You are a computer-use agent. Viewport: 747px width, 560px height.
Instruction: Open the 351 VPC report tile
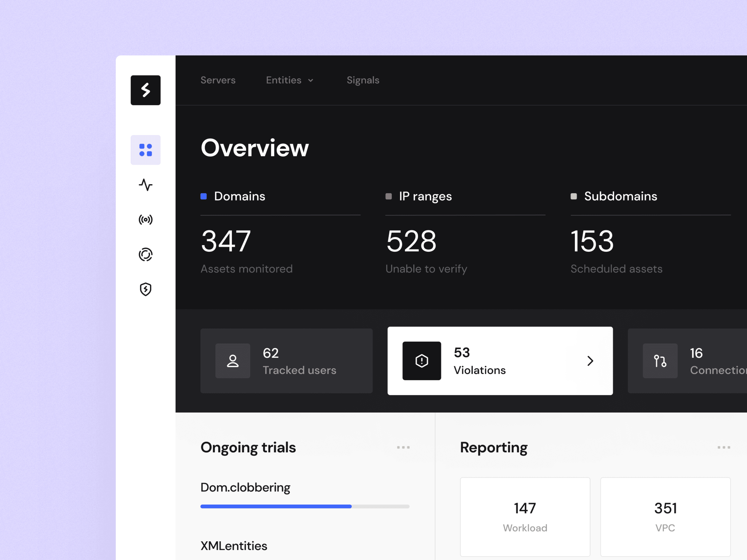tap(665, 517)
